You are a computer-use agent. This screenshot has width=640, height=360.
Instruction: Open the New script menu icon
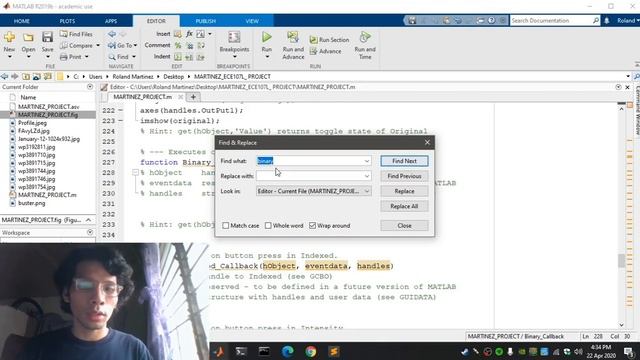coord(9,38)
